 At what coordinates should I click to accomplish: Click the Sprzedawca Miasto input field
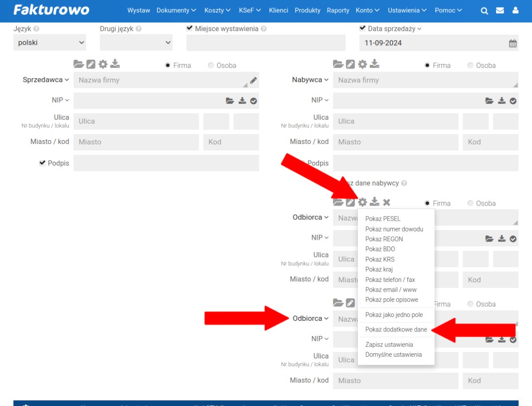[136, 142]
